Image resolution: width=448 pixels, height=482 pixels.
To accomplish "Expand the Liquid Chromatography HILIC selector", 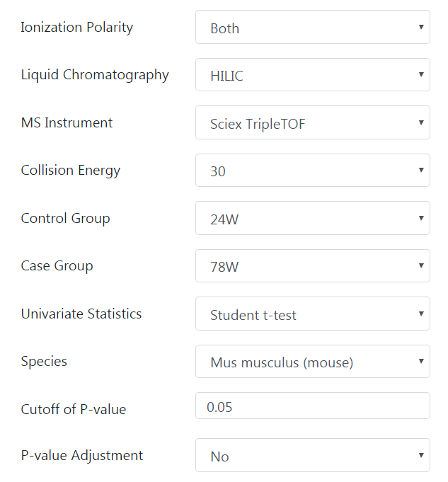I will tap(312, 75).
